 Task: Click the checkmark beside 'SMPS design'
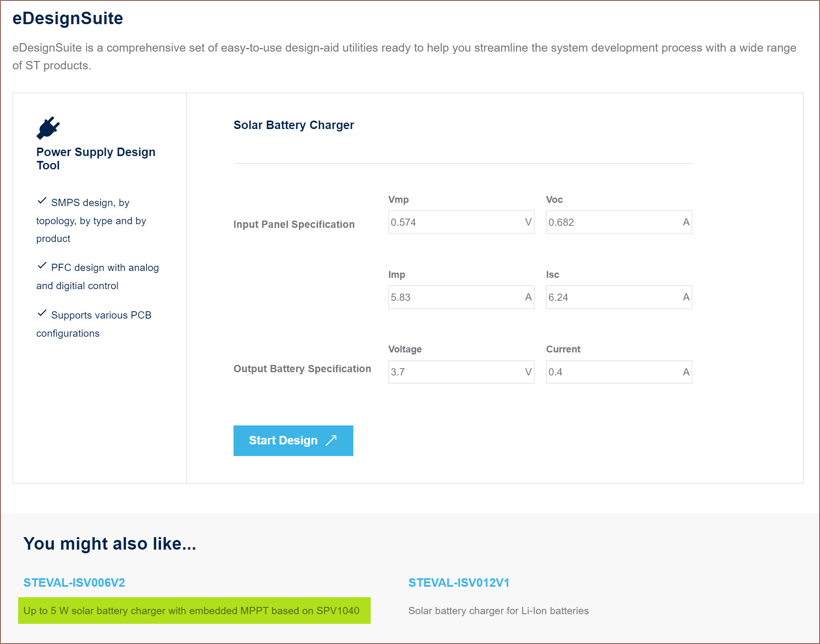(42, 200)
